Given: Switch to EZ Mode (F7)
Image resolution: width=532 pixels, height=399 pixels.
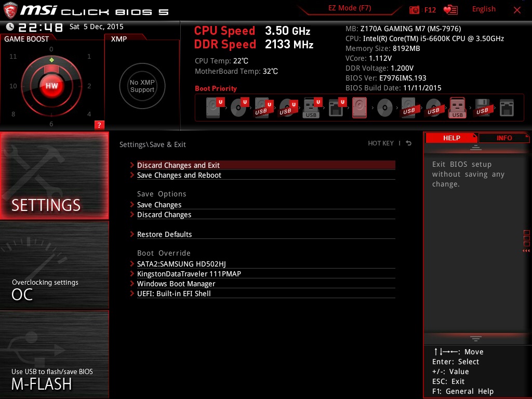Looking at the screenshot, I should click(350, 8).
